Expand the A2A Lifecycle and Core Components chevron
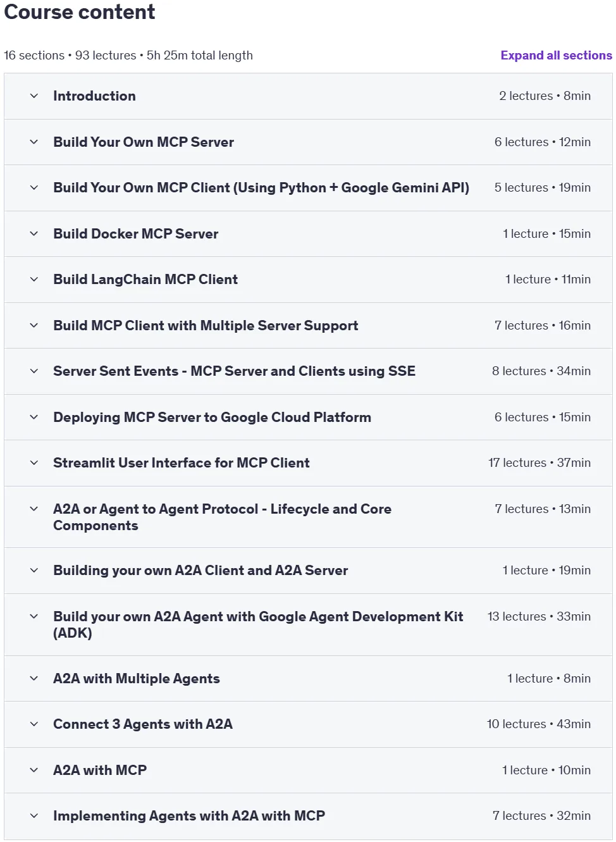 click(x=34, y=509)
